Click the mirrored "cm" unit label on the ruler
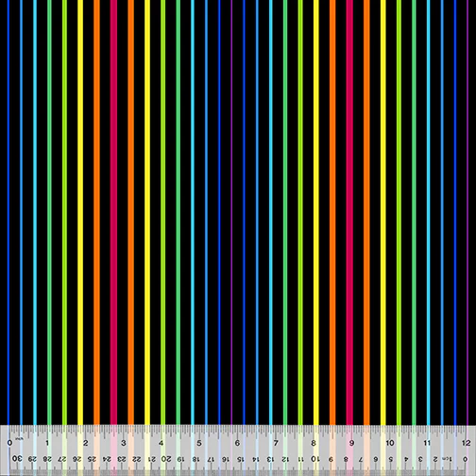Image resolution: width=476 pixels, height=476 pixels. 446,458
